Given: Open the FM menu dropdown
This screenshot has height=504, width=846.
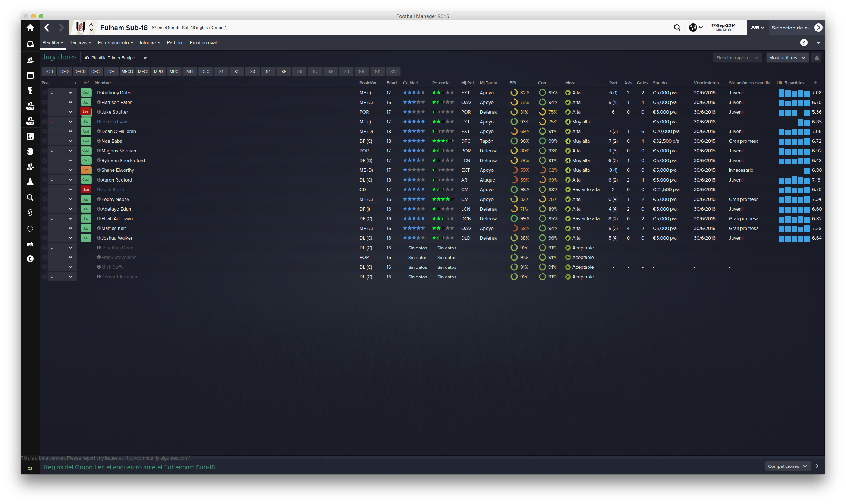Looking at the screenshot, I should point(757,28).
